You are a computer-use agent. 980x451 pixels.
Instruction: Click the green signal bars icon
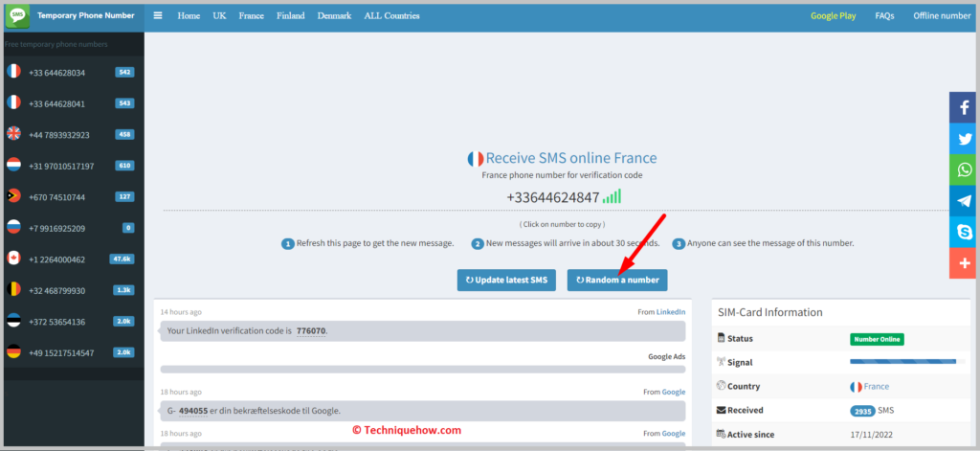612,197
